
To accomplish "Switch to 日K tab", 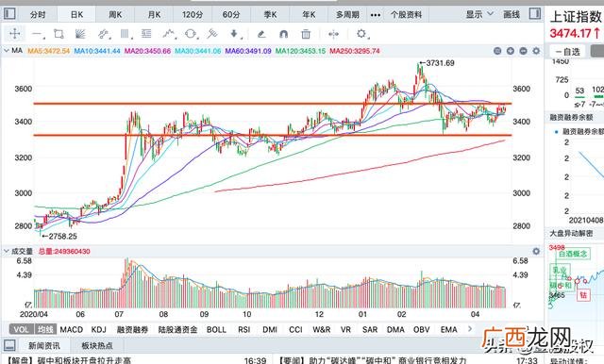I will (x=76, y=15).
